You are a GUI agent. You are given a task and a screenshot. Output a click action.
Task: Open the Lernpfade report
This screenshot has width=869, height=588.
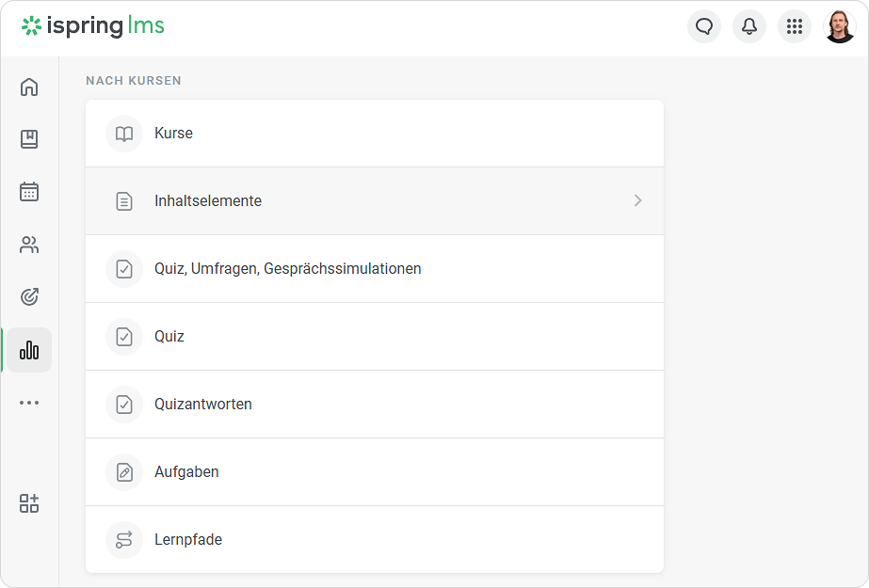375,540
